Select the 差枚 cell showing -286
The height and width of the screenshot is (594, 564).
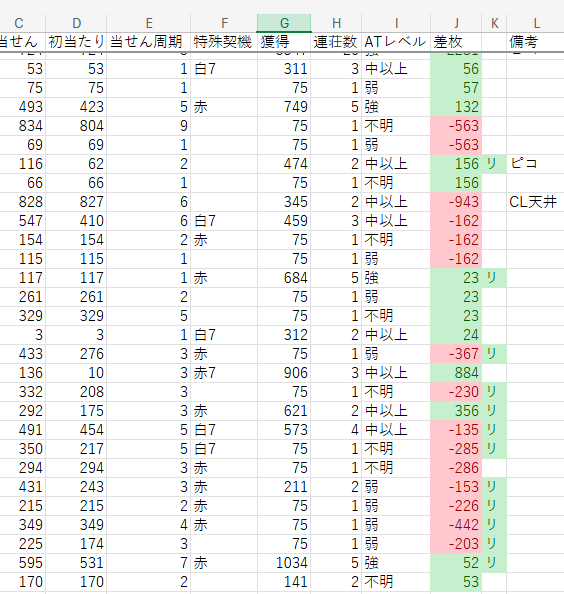(x=456, y=468)
